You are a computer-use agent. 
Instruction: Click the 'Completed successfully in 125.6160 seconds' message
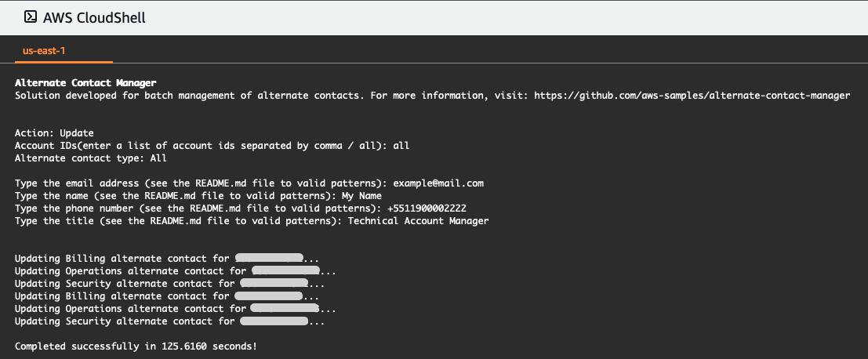click(136, 346)
